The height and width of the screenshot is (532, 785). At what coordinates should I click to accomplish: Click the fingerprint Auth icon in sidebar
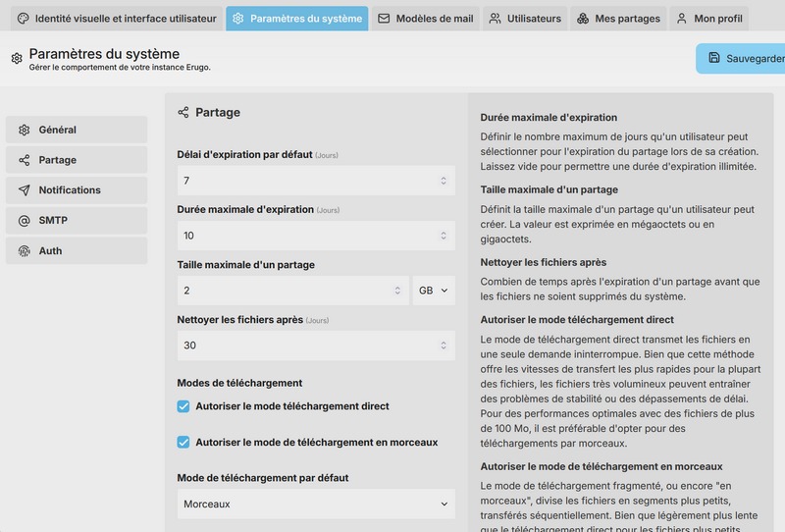point(24,250)
